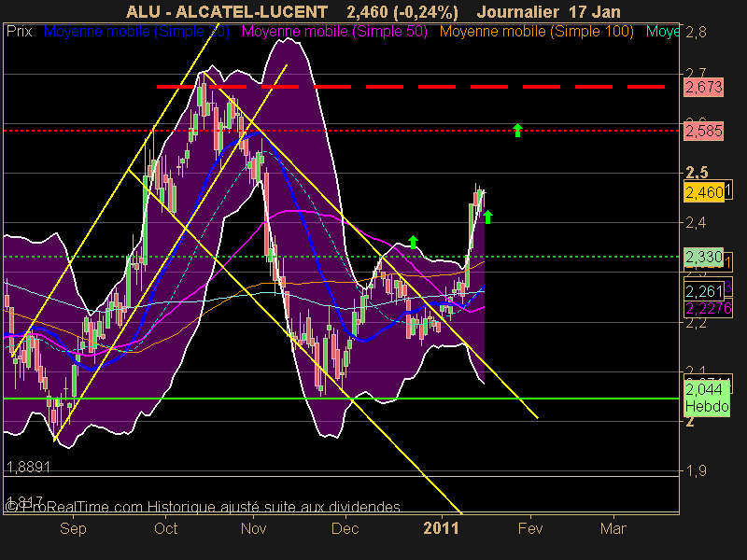The width and height of the screenshot is (747, 560).
Task: Click the '2,5' price axis label
Action: point(697,173)
